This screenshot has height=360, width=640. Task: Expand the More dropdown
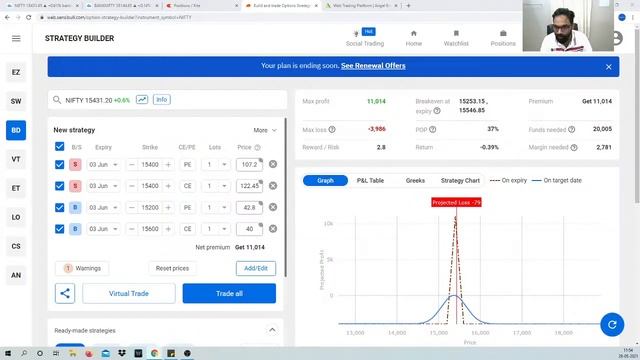[265, 130]
